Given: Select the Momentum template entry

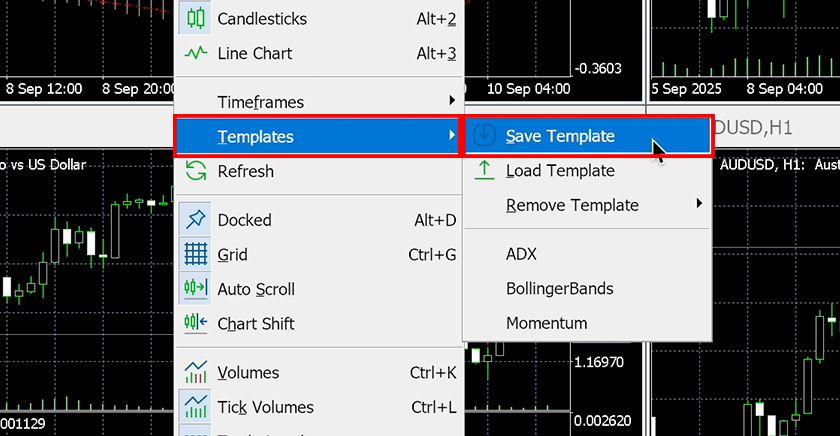Looking at the screenshot, I should (x=546, y=323).
